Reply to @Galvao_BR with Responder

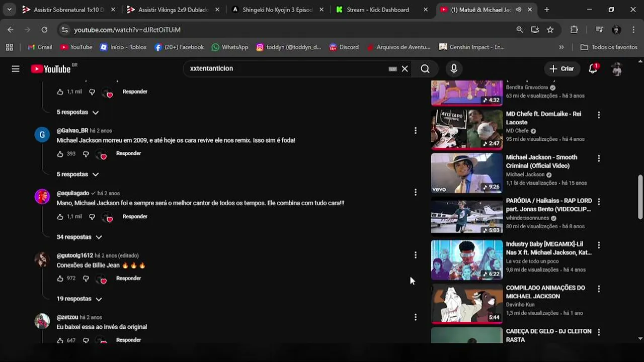[x=129, y=153]
